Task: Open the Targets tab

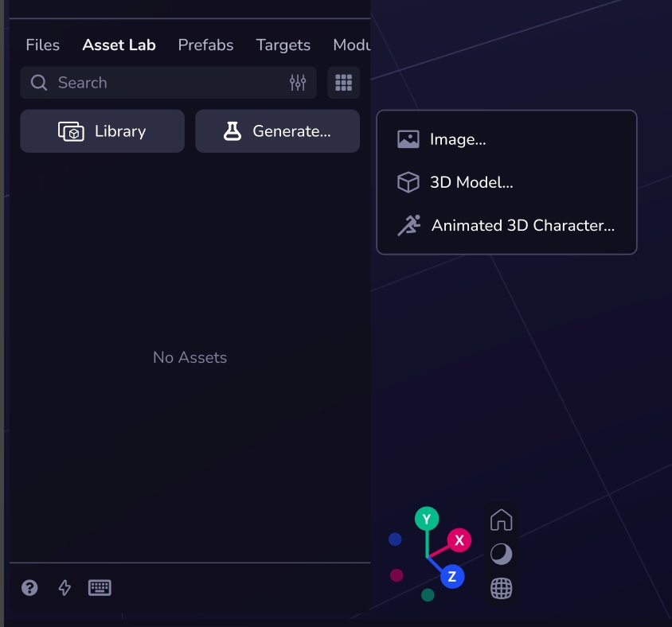Action: tap(283, 45)
